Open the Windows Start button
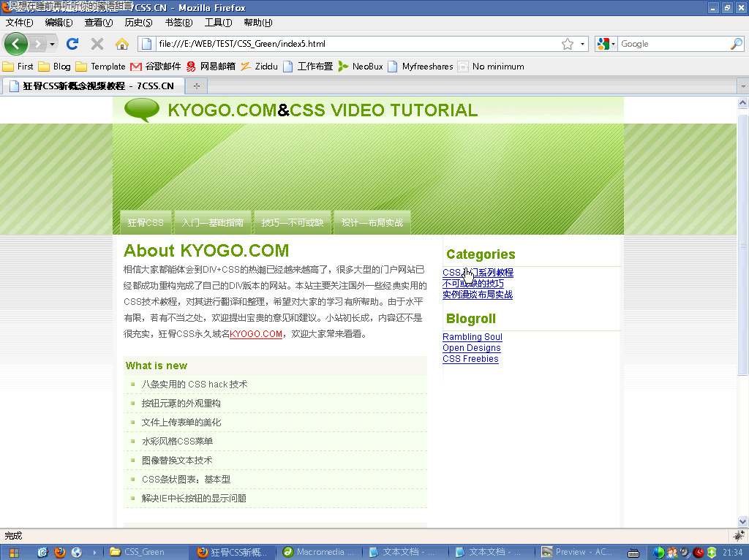 point(14,553)
